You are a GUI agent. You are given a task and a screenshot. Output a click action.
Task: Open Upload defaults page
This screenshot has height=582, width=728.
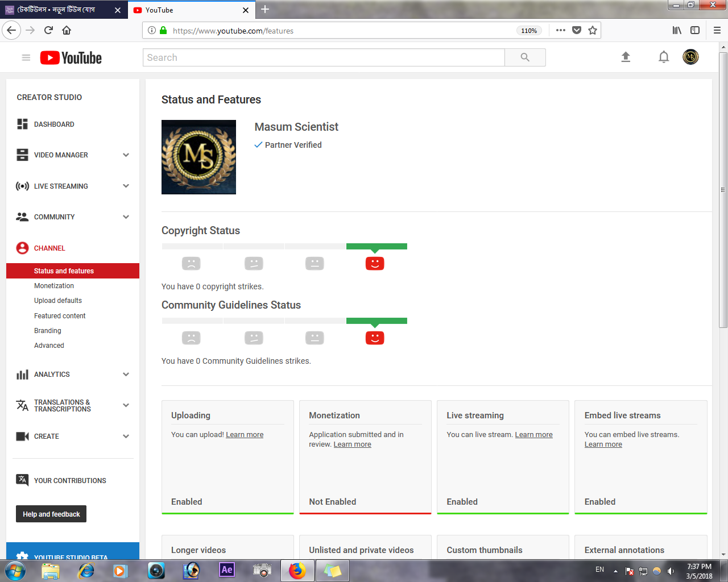coord(58,301)
